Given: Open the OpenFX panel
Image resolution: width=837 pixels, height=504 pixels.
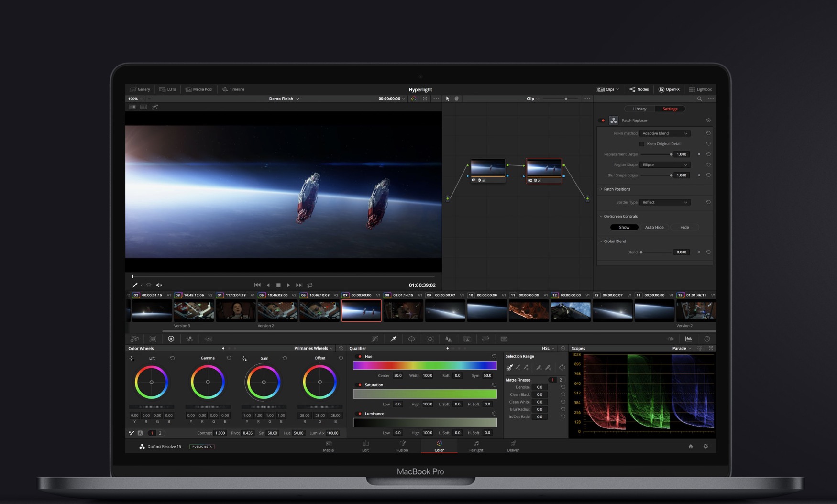Looking at the screenshot, I should pos(669,89).
